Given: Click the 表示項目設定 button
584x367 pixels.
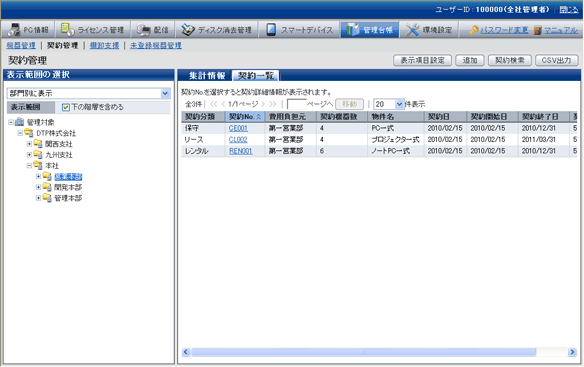Looking at the screenshot, I should tap(422, 60).
